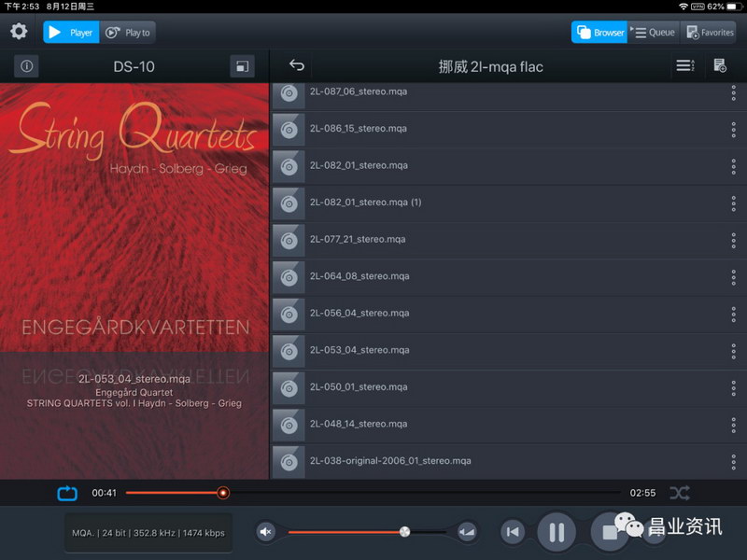Viewport: 747px width, 560px height.
Task: Mute the audio output
Action: pos(266,532)
